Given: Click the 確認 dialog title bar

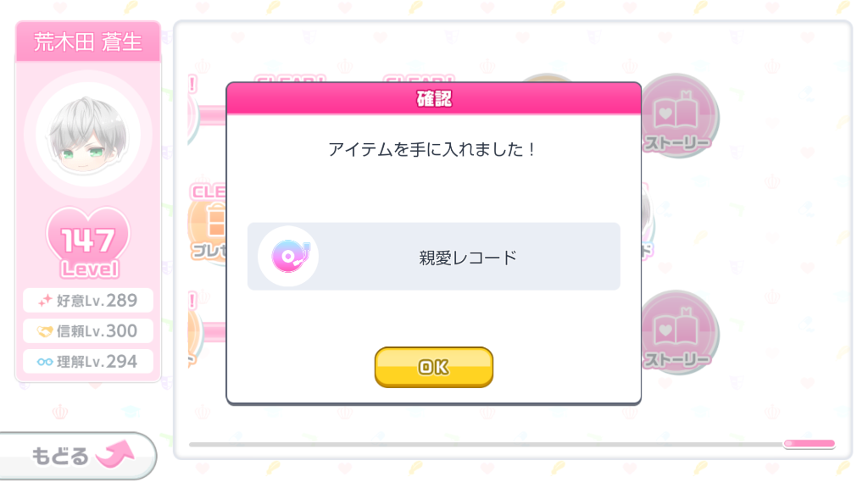Looking at the screenshot, I should (433, 98).
